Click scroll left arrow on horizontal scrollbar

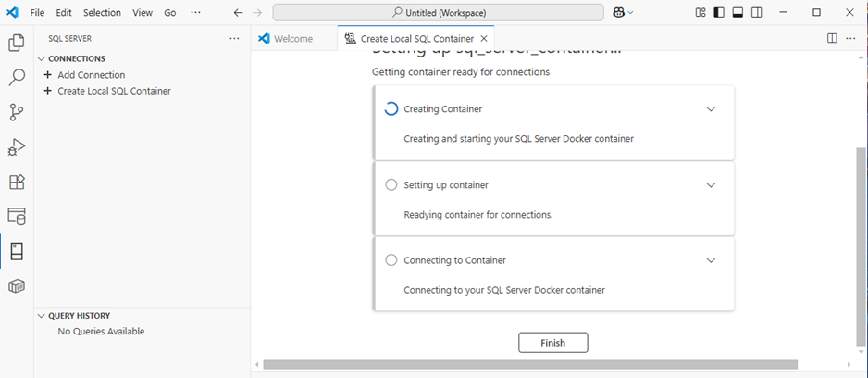(257, 365)
